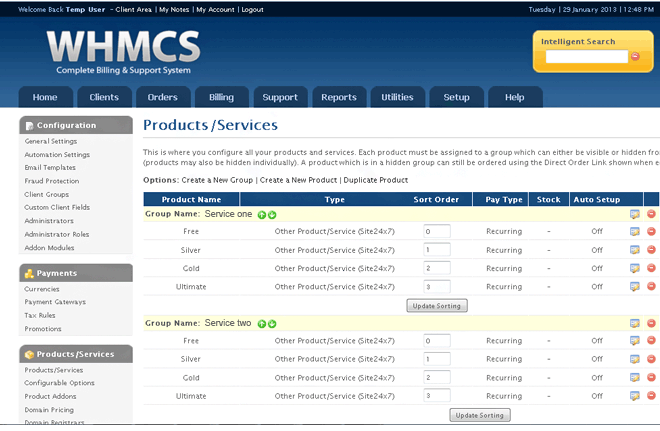660x431 pixels.
Task: Click sort order field for Gold, Service two
Action: [x=437, y=377]
